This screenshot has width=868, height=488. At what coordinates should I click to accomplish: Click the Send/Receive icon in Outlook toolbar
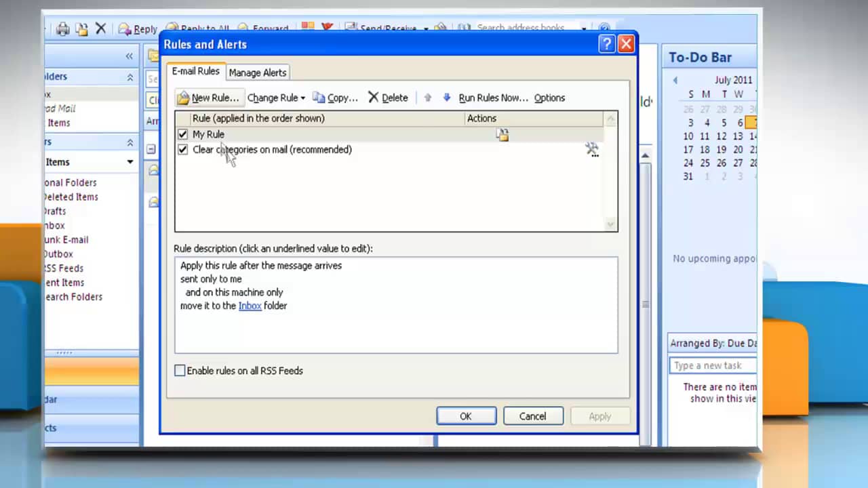pos(351,28)
